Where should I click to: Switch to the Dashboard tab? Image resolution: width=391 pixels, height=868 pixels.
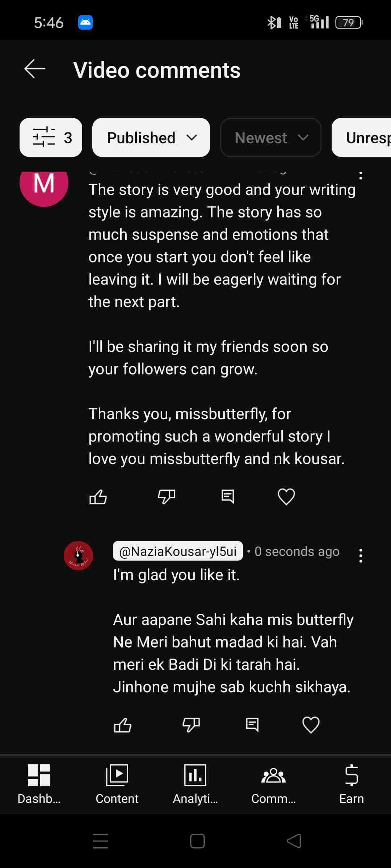[39, 783]
